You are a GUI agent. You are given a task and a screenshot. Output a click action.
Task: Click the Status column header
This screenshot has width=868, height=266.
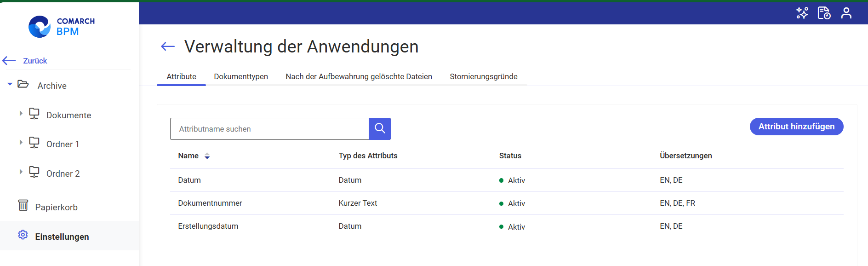click(x=510, y=156)
